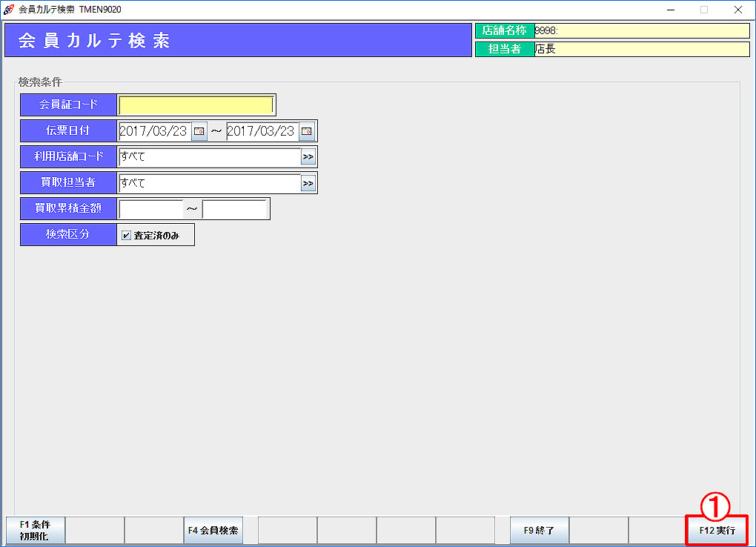Viewport: 756px width, 547px height.
Task: Expand the 買取担当者 selection list
Action: (x=308, y=183)
